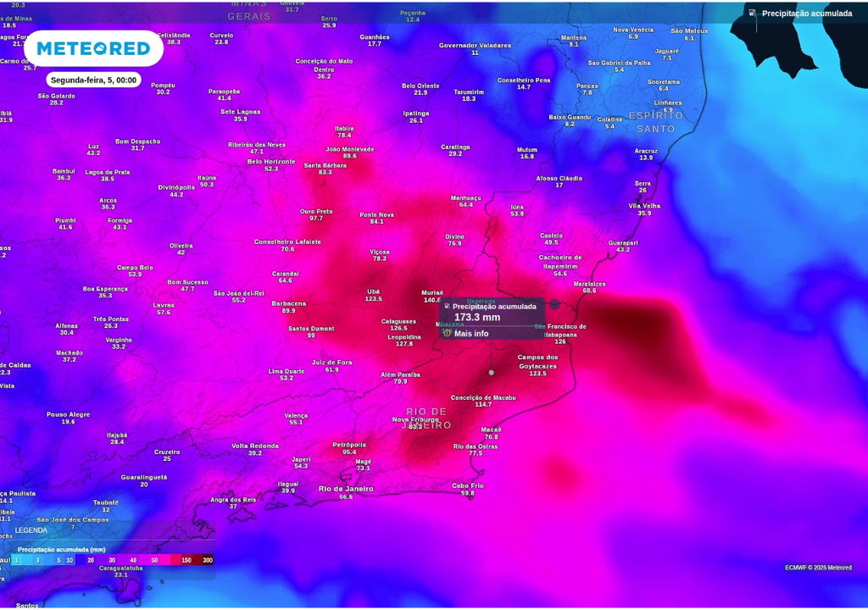Click the RIO DE JANEIRO state label
Viewport: 868px width, 610px height.
[x=426, y=419]
